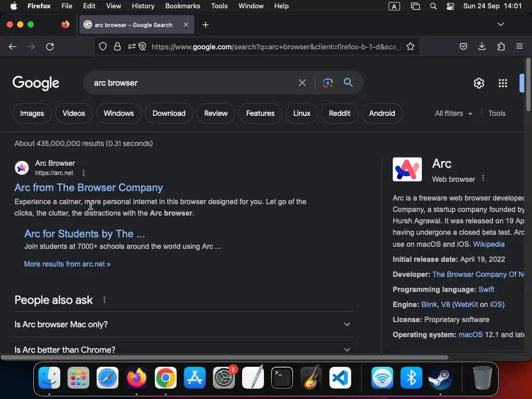Open the Google apps grid
The height and width of the screenshot is (399, 532).
pyautogui.click(x=503, y=83)
